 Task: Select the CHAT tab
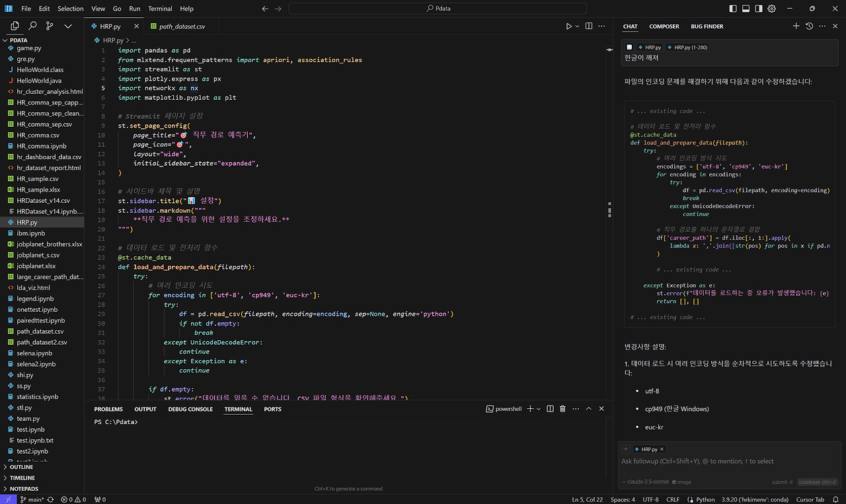(x=631, y=26)
